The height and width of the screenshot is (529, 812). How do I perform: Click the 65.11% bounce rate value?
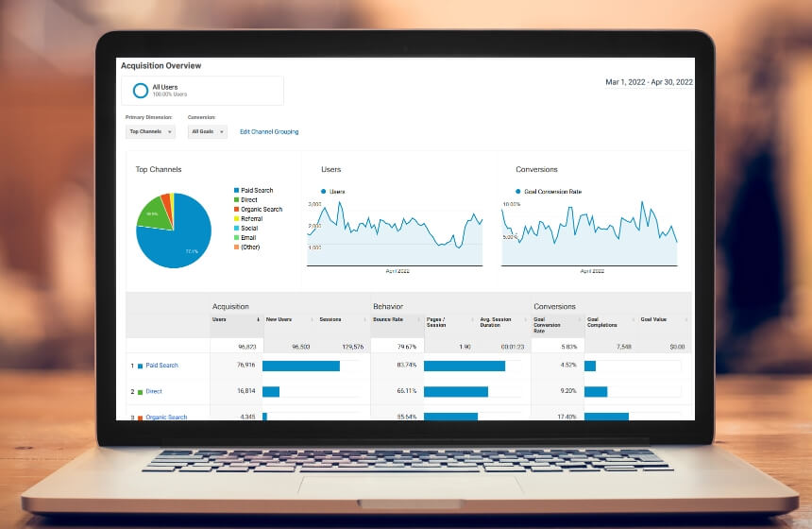[x=407, y=391]
